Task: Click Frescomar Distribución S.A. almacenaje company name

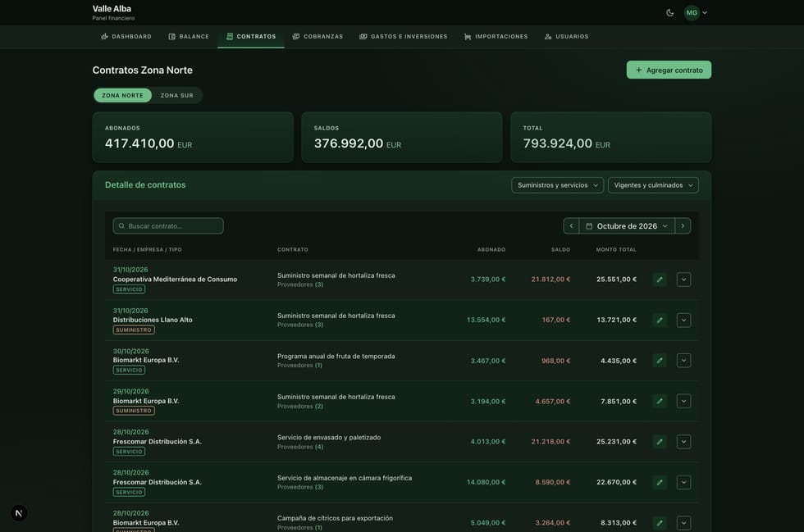Action: tap(158, 482)
